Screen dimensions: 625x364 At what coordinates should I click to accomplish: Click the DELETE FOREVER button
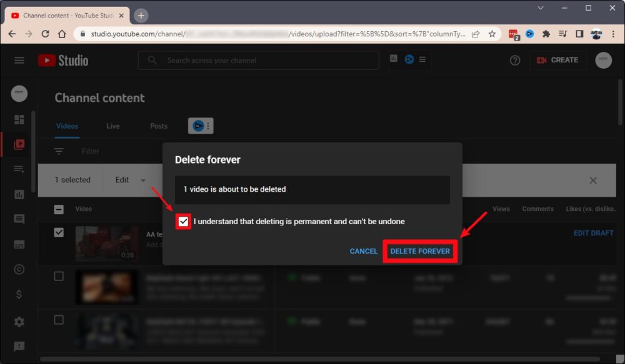420,251
